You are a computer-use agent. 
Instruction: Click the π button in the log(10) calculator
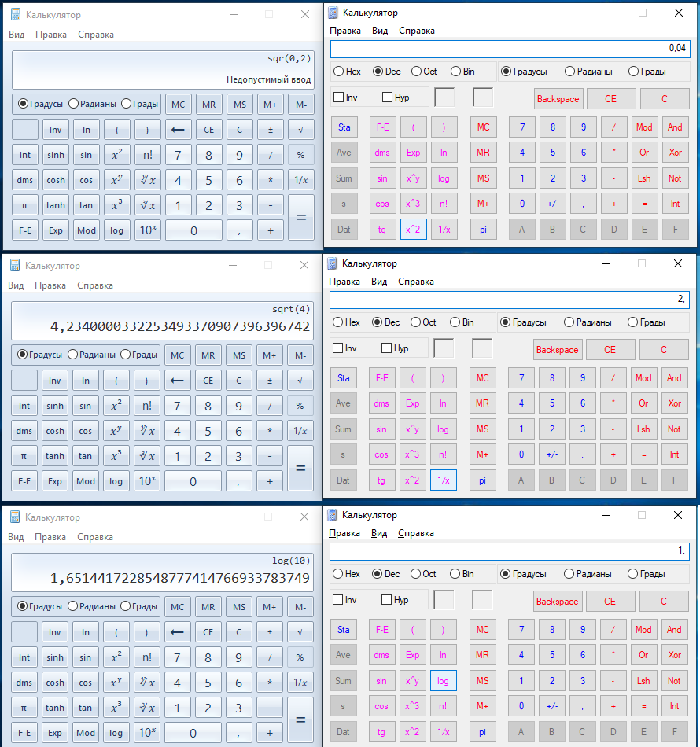(x=24, y=708)
